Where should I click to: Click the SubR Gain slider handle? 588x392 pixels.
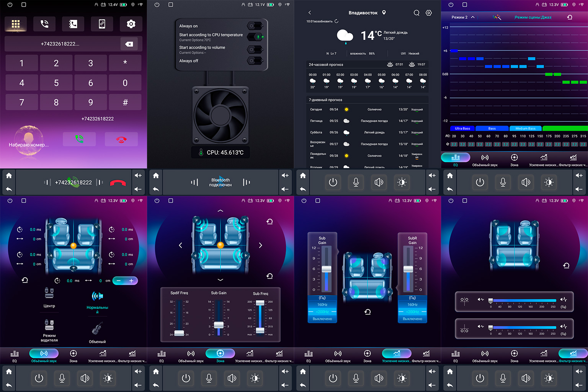pos(408,269)
